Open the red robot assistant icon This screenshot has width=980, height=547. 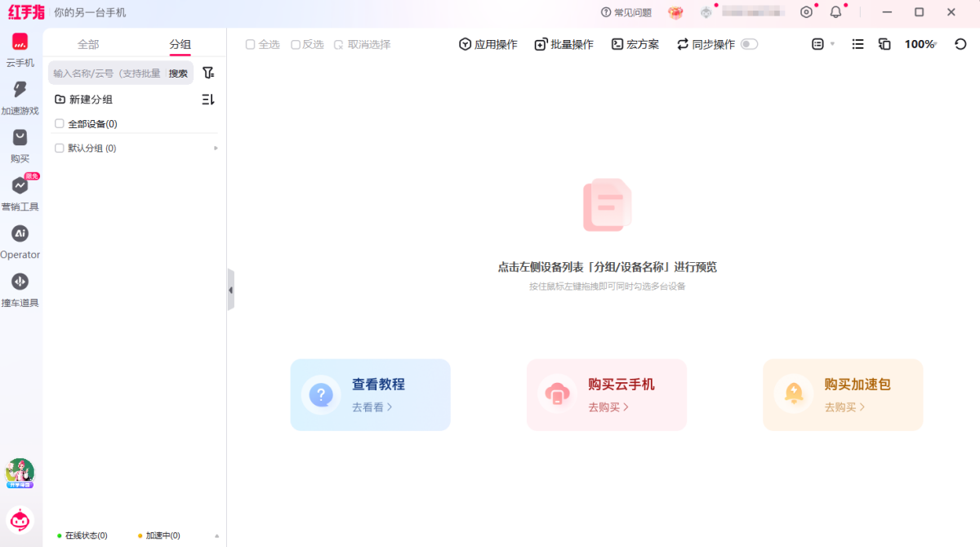pyautogui.click(x=20, y=519)
